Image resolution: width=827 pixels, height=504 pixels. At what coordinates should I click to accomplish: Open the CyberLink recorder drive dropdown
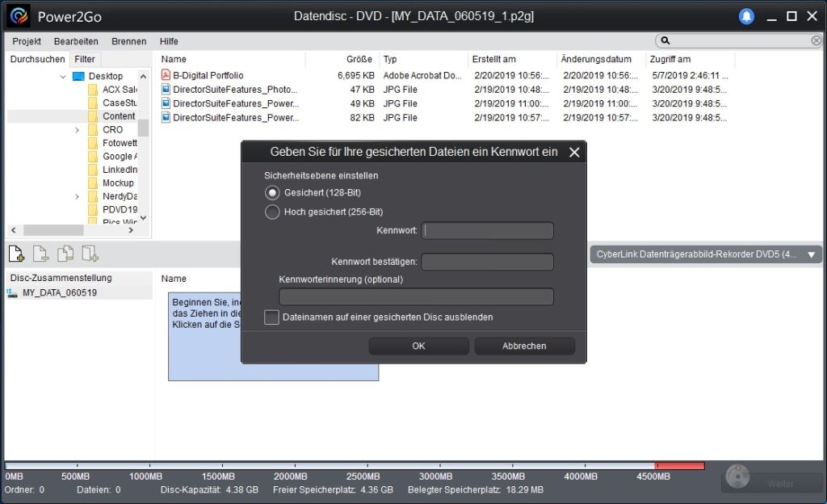[811, 254]
